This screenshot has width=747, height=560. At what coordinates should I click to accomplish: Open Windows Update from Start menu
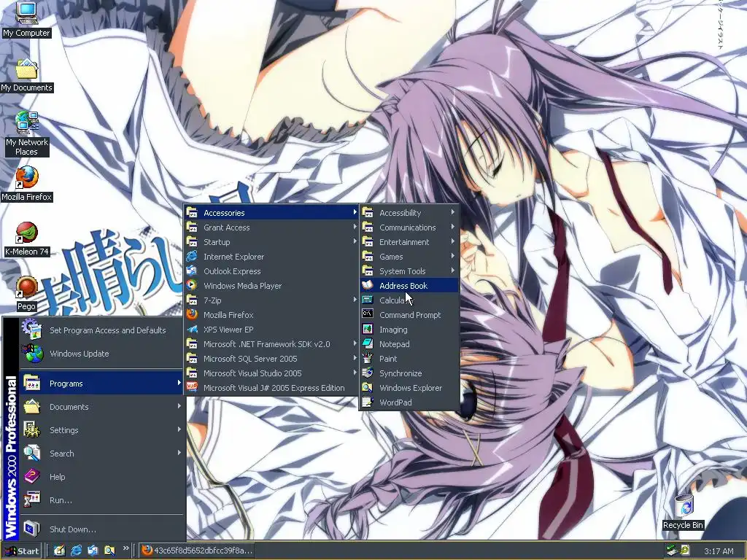click(x=102, y=354)
